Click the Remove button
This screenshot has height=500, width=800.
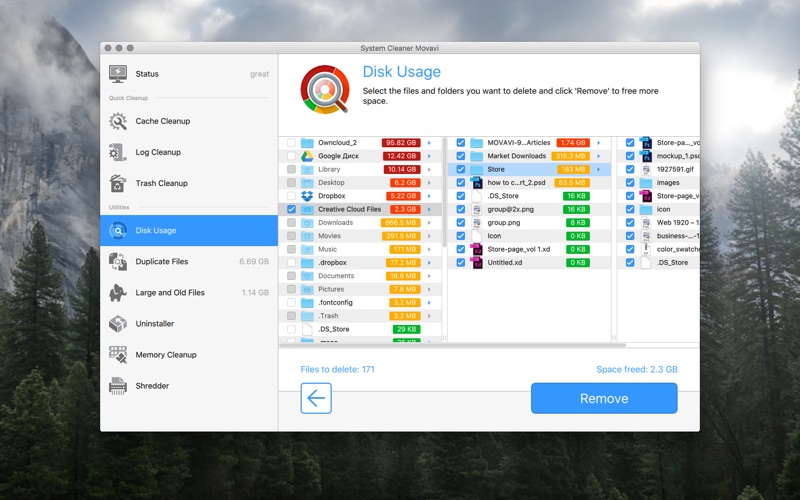604,398
